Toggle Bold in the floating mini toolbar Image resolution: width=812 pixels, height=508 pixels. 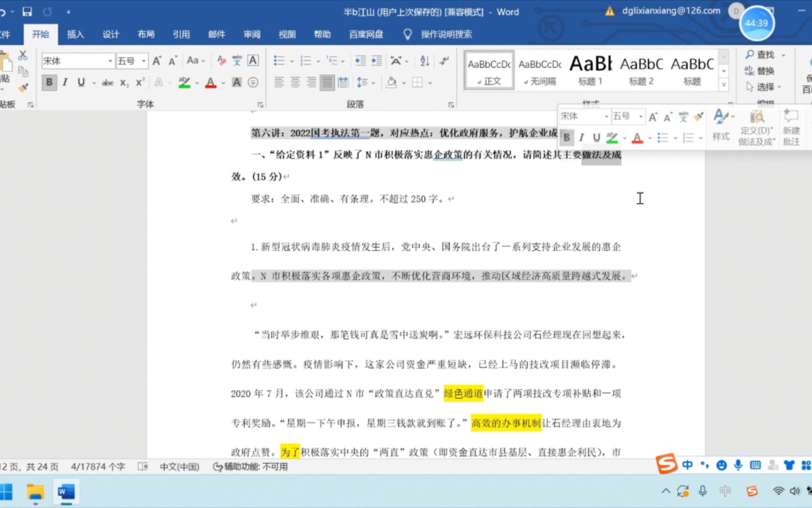(567, 137)
